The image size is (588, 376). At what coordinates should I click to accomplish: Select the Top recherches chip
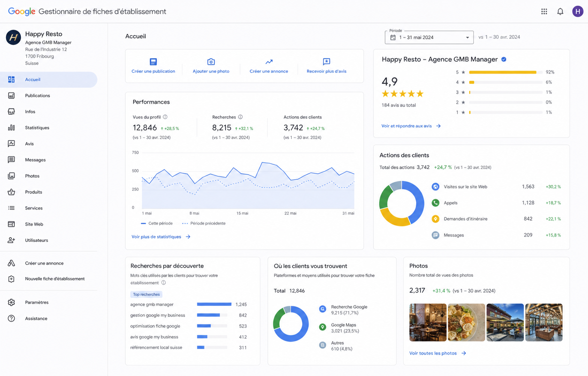(146, 294)
